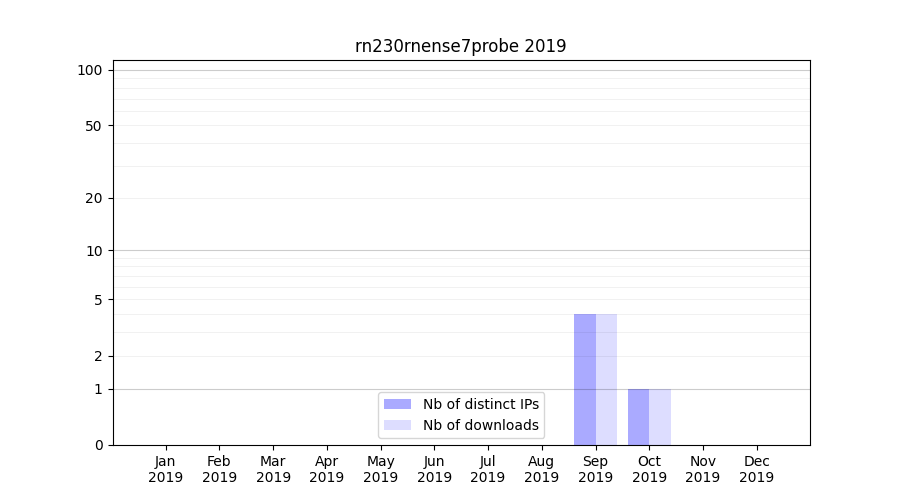Click the 5 y-axis tick label
This screenshot has height=500, width=900.
98,300
